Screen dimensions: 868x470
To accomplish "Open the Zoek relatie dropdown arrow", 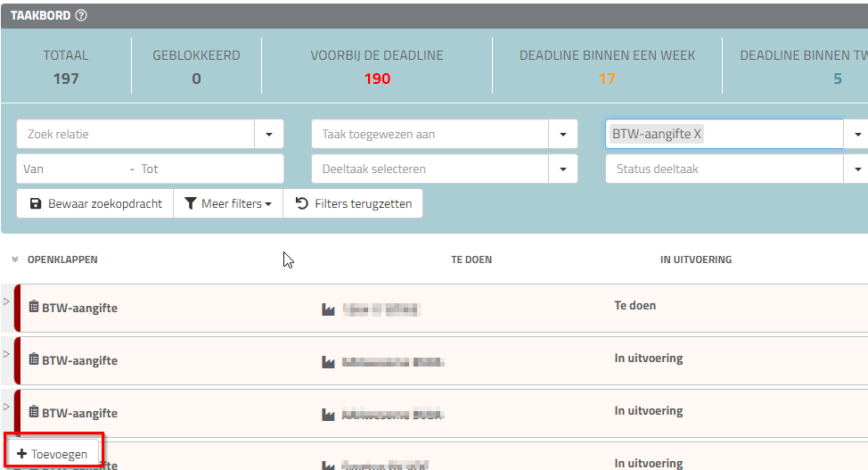I will 268,135.
